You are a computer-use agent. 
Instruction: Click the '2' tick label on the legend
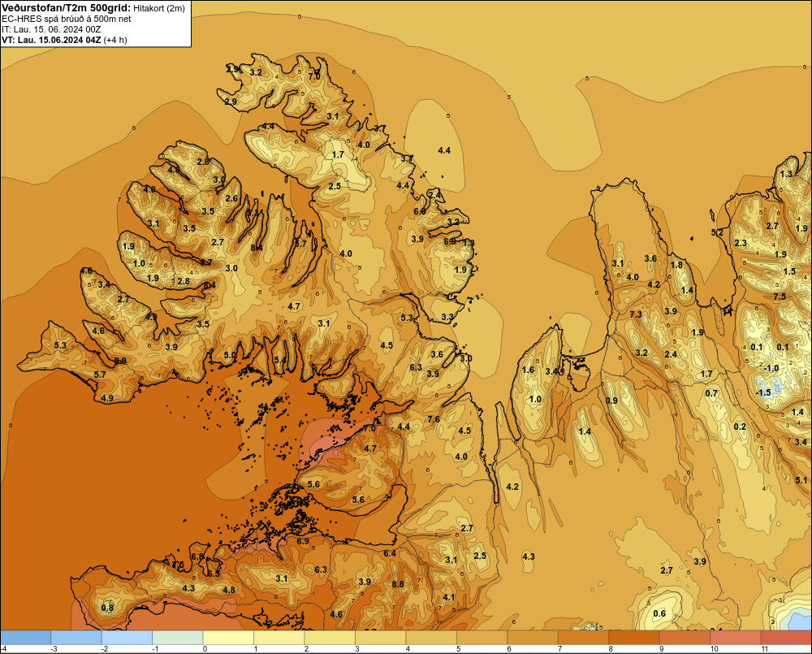(x=307, y=649)
